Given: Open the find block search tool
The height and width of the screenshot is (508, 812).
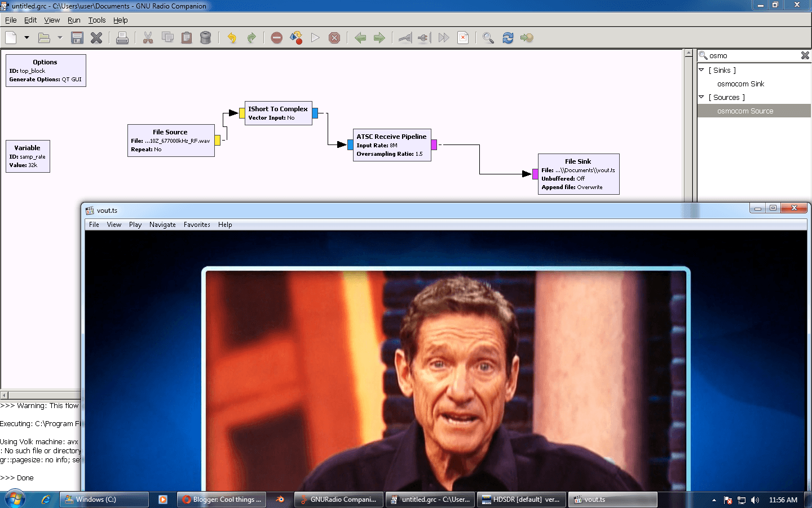Looking at the screenshot, I should pyautogui.click(x=488, y=37).
